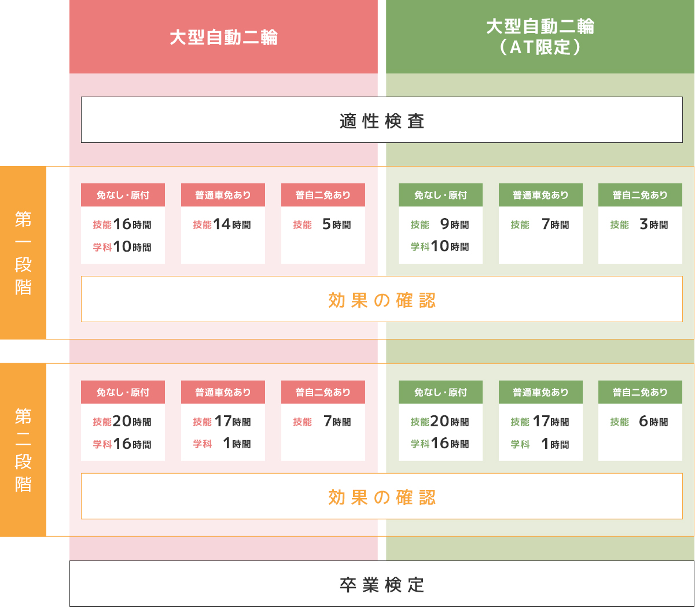
Task: Click the 技能 14時間 text
Action: pos(222,224)
